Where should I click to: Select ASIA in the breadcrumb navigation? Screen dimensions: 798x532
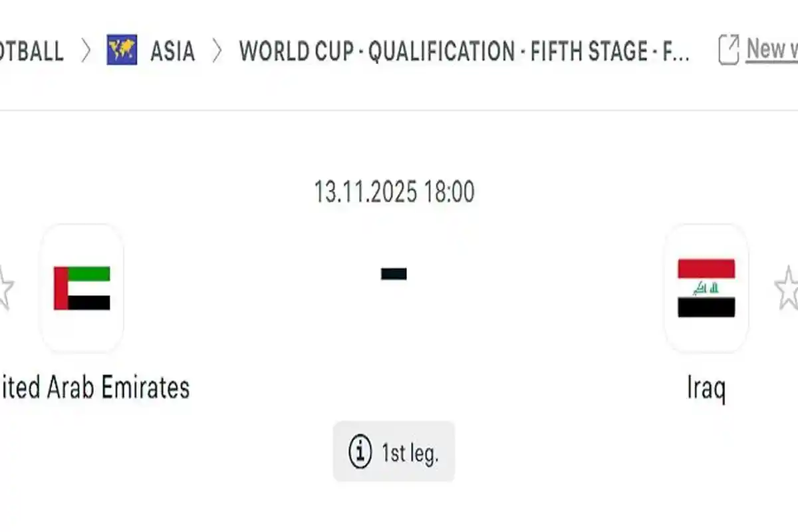174,49
